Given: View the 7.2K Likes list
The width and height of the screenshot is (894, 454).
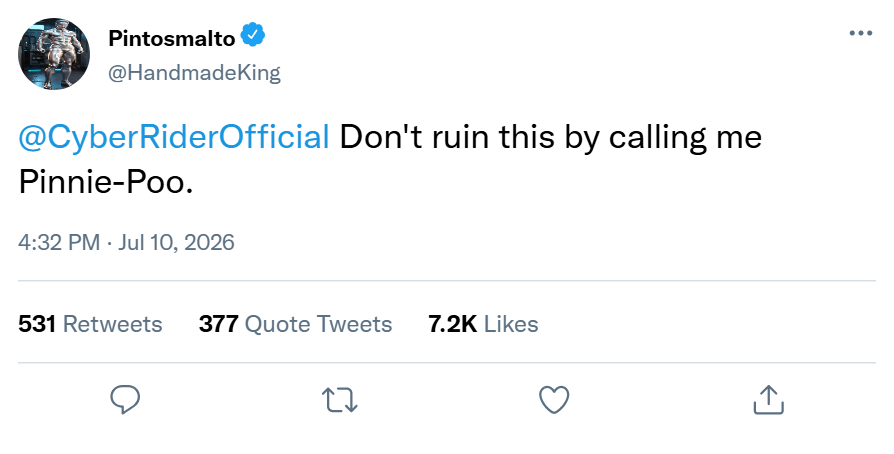Looking at the screenshot, I should (483, 324).
